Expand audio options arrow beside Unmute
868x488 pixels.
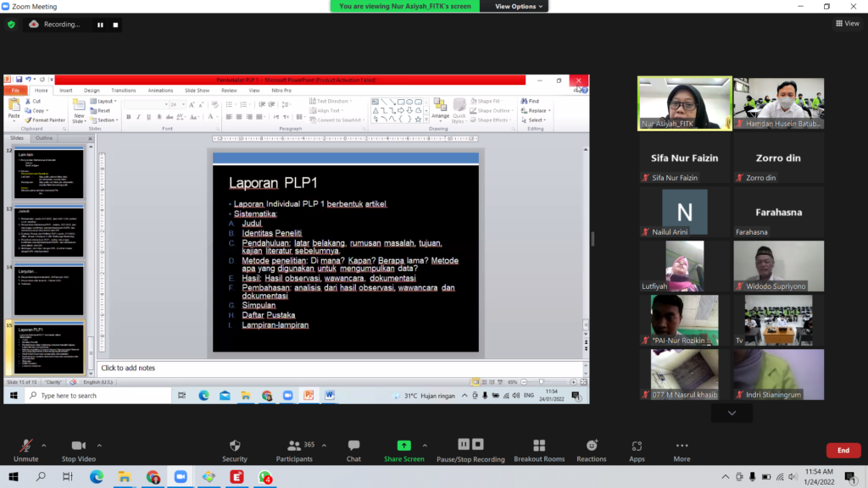[44, 446]
